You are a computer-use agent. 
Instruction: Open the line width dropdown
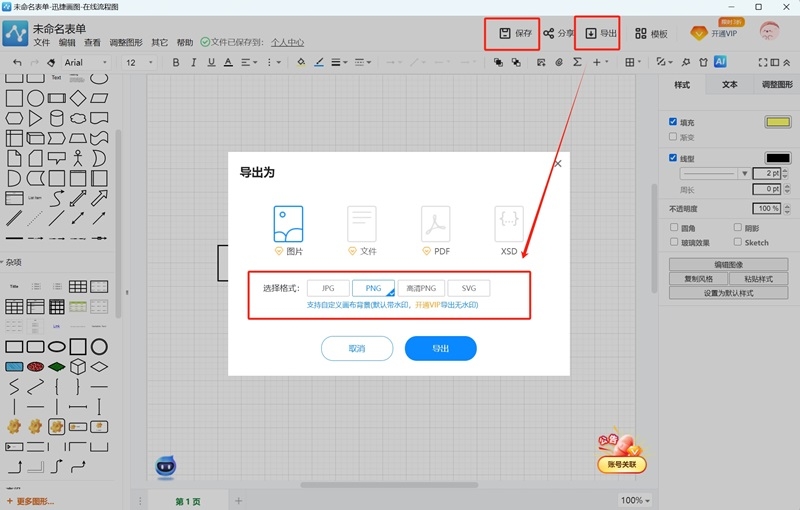pos(339,62)
